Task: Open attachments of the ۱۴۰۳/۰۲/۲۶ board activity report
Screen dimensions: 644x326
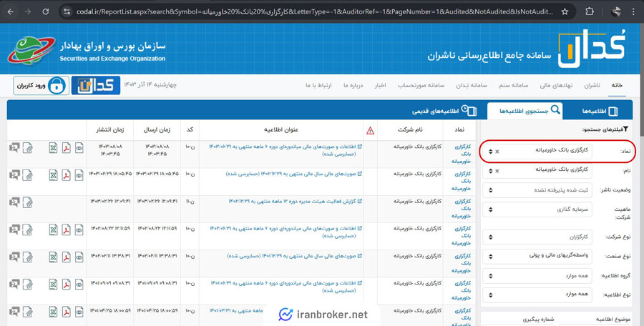Action: pyautogui.click(x=27, y=202)
